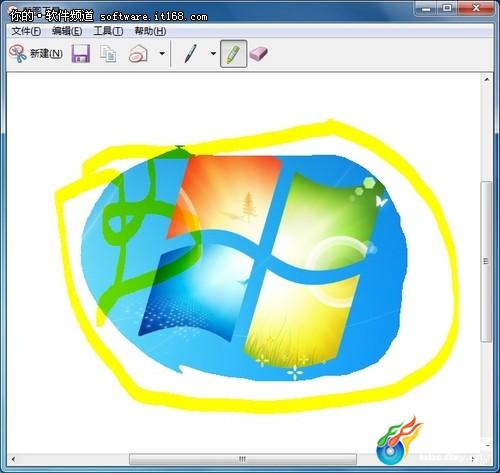Save the snip with floppy disk icon
This screenshot has height=473, width=500.
tap(81, 54)
